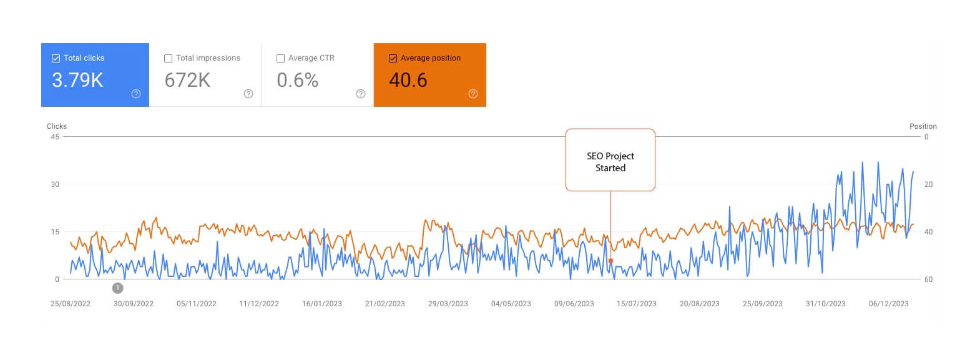980x355 pixels.
Task: Open help icon on Average position card
Action: [473, 94]
